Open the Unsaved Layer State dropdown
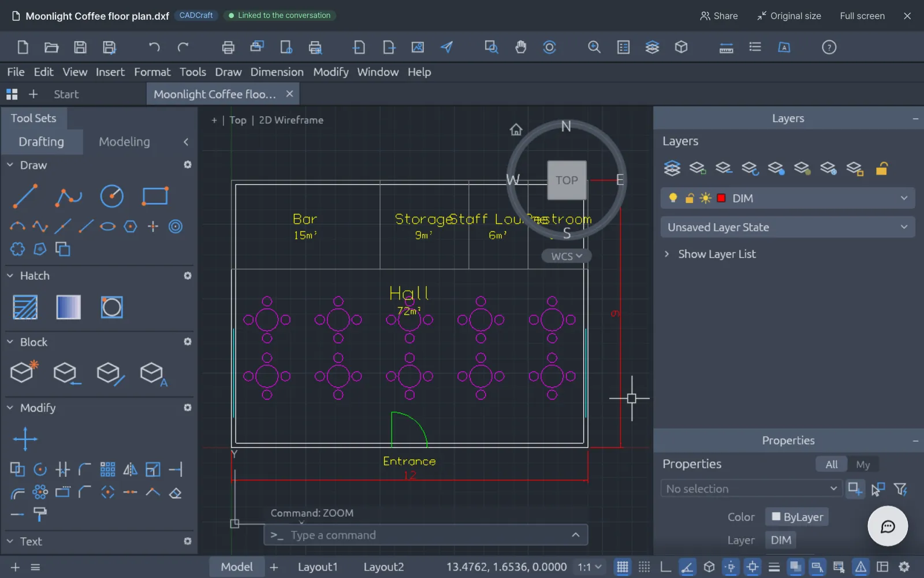Screen dimensions: 924x578 click(788, 227)
